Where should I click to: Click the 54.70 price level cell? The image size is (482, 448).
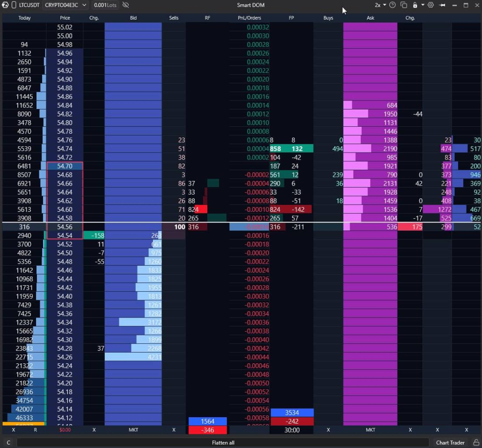coord(65,166)
